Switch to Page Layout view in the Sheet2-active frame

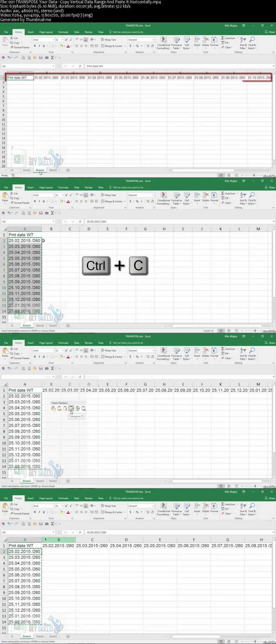tap(229, 175)
